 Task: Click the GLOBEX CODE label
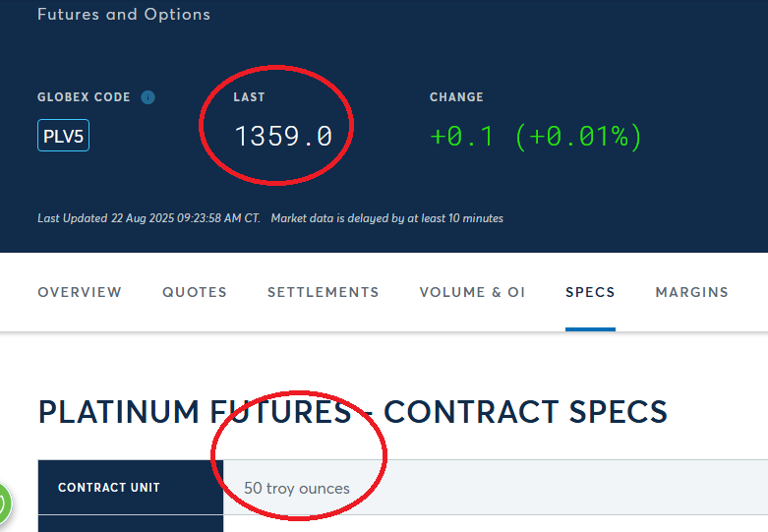(x=84, y=97)
